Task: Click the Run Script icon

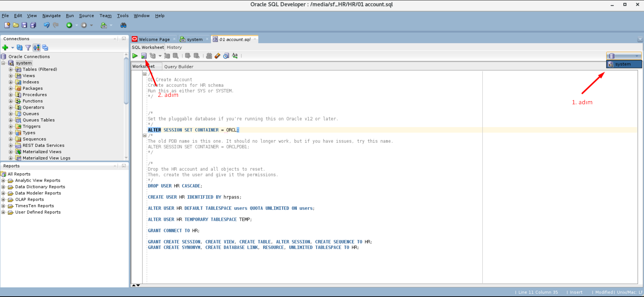Action: click(144, 56)
